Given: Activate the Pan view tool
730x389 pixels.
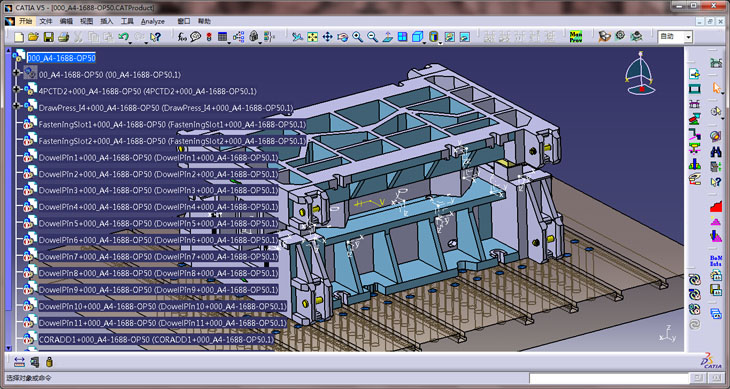Looking at the screenshot, I should [x=327, y=37].
